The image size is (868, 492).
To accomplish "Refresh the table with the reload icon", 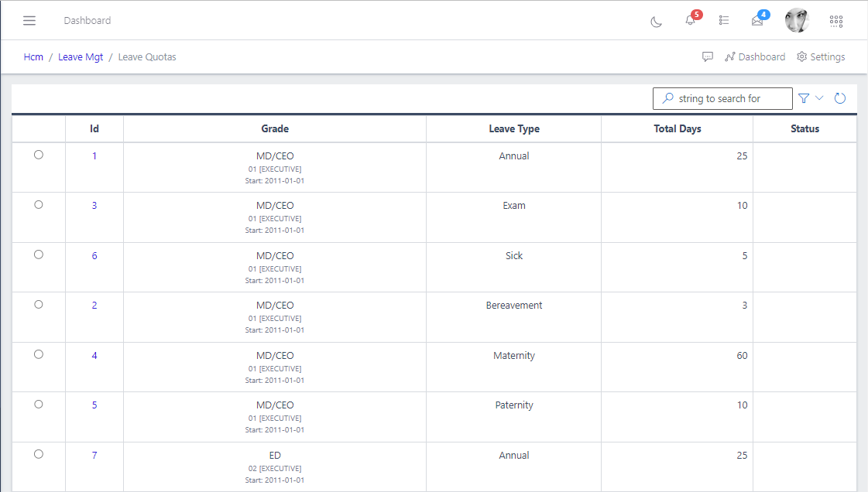I will pos(840,98).
